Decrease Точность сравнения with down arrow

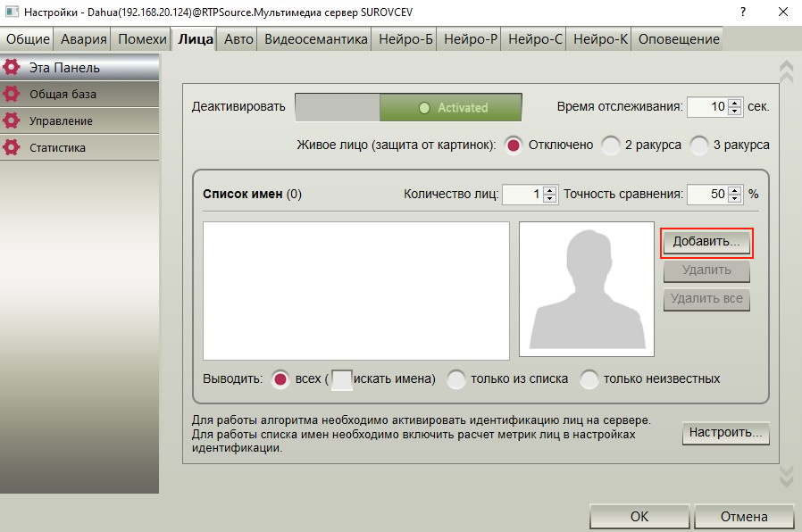pos(735,198)
